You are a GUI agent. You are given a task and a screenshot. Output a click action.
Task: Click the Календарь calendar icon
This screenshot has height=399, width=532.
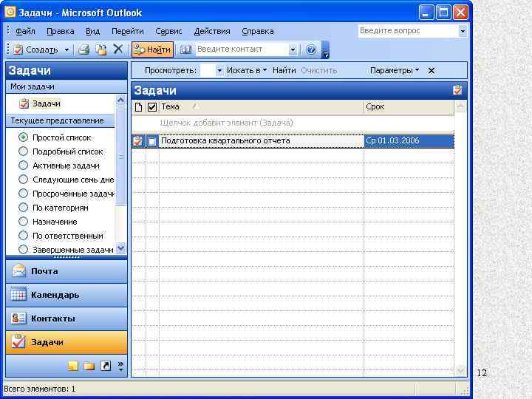18,295
